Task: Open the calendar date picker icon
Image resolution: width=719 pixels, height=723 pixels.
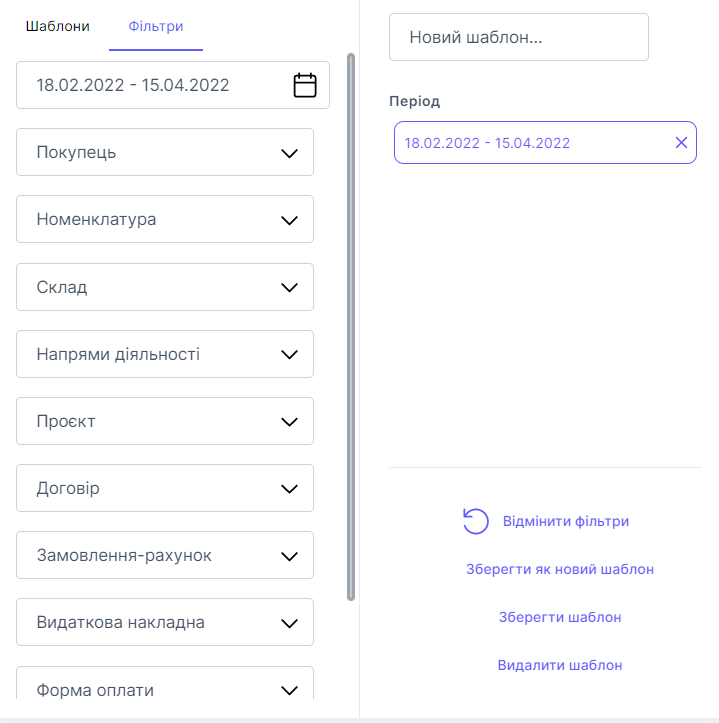Action: [x=305, y=85]
